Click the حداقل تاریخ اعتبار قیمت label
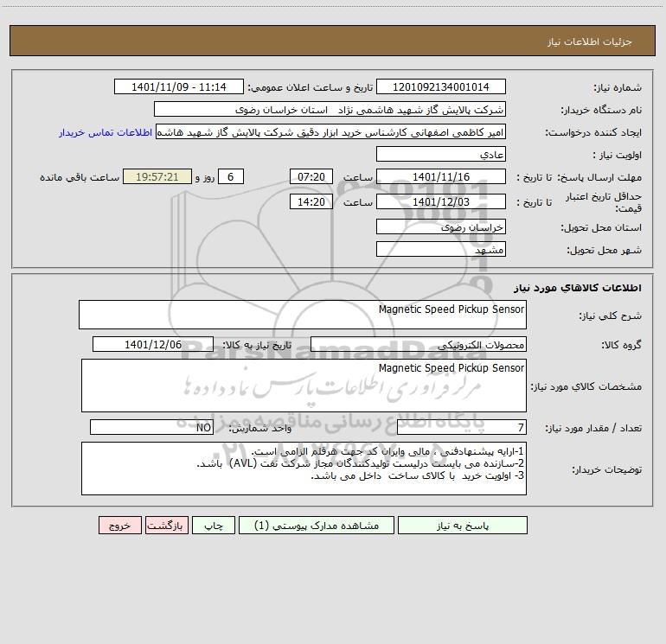This screenshot has width=666, height=644. point(604,202)
